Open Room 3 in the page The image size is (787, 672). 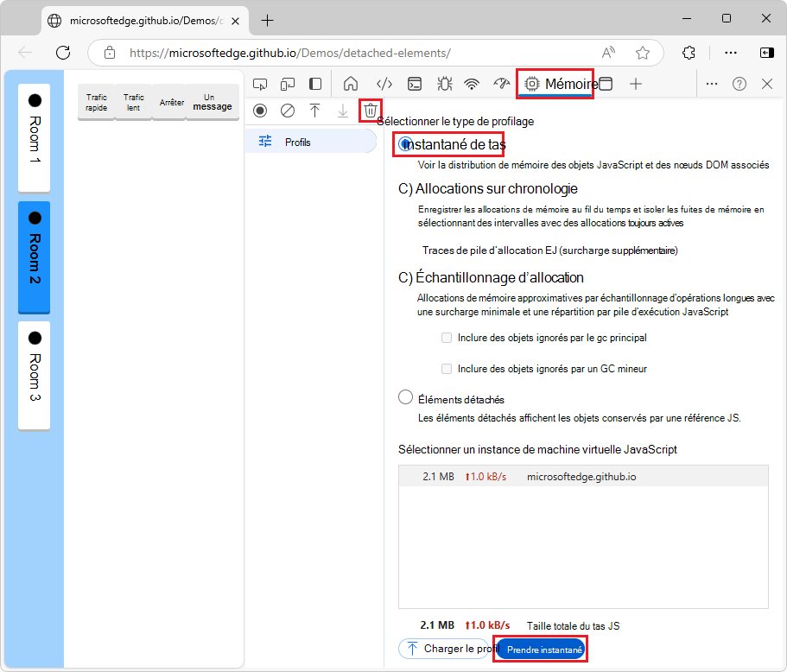click(35, 376)
